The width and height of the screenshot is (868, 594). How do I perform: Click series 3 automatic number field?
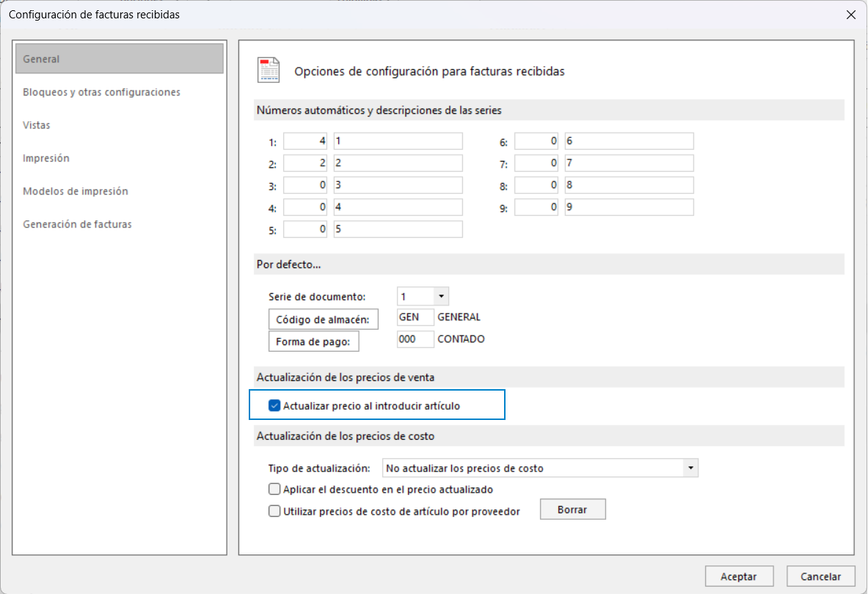[x=305, y=185]
